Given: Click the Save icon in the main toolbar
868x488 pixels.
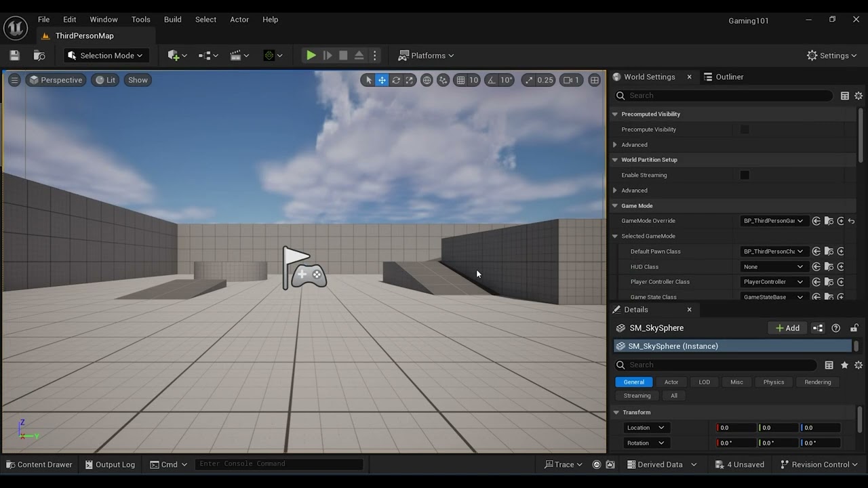Looking at the screenshot, I should pyautogui.click(x=14, y=56).
